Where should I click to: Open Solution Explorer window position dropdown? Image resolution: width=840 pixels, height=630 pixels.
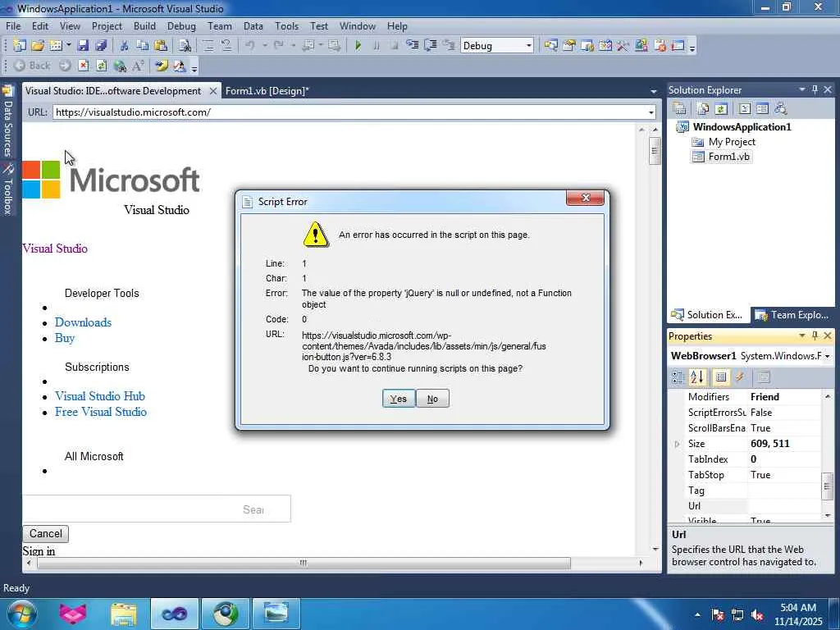pyautogui.click(x=802, y=90)
